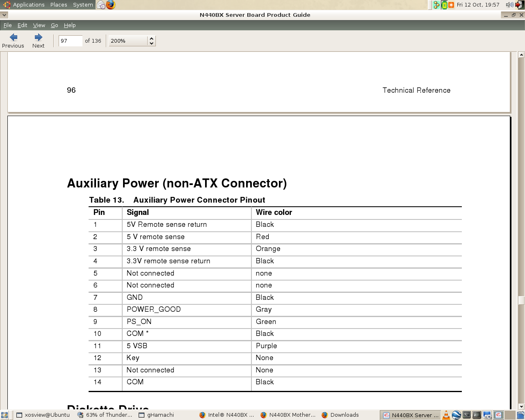
Task: Click the blue folder icon at the panel edge
Action: pyautogui.click(x=521, y=415)
